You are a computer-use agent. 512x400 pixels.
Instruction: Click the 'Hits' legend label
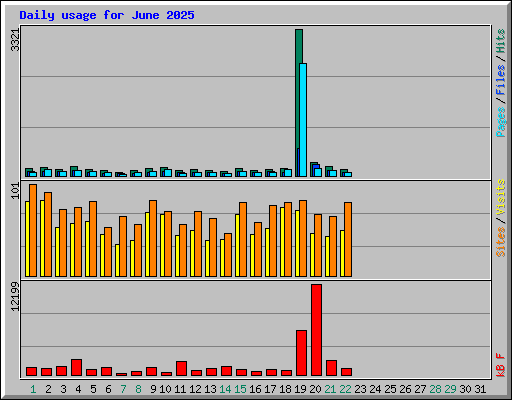tap(501, 41)
